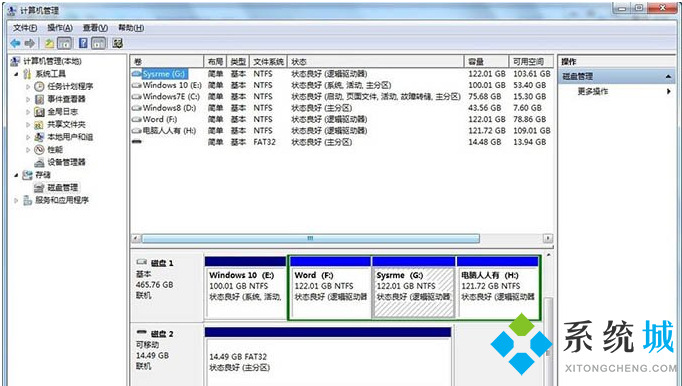Expand the 本地用户和组 node arrow

pos(28,137)
